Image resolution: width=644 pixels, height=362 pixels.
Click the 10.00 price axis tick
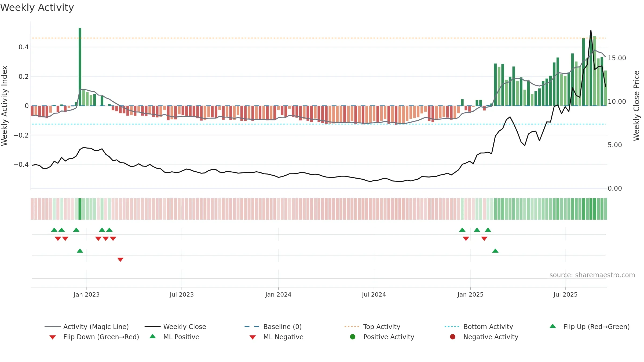click(x=617, y=101)
